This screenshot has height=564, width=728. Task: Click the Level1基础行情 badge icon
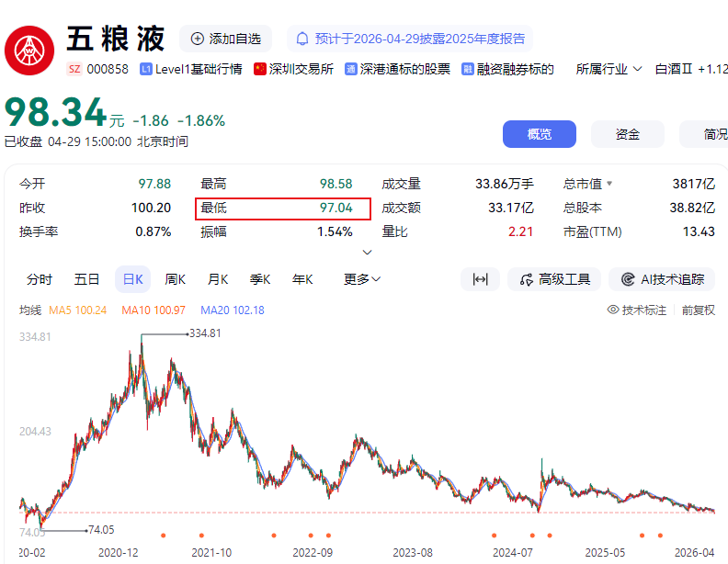pos(145,69)
